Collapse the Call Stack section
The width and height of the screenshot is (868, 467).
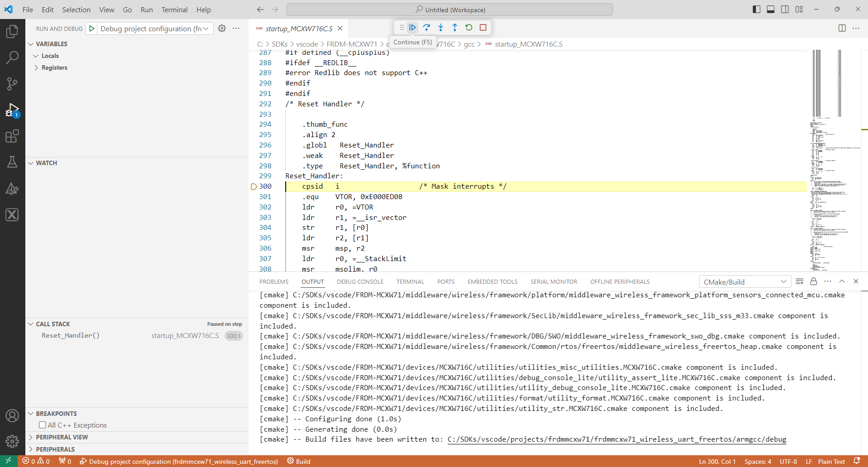coord(31,324)
